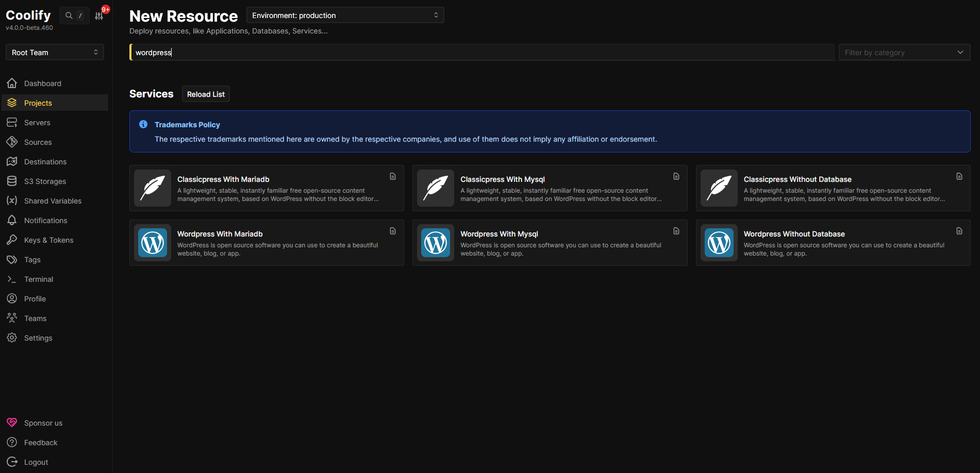
Task: Click the Teams people icon
Action: point(12,318)
